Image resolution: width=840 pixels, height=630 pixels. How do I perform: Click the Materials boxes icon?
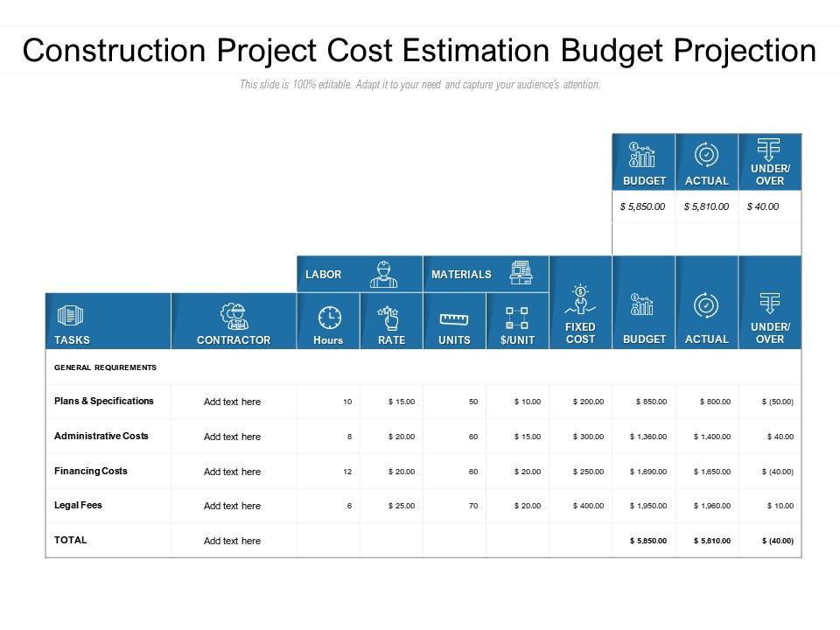pyautogui.click(x=521, y=273)
